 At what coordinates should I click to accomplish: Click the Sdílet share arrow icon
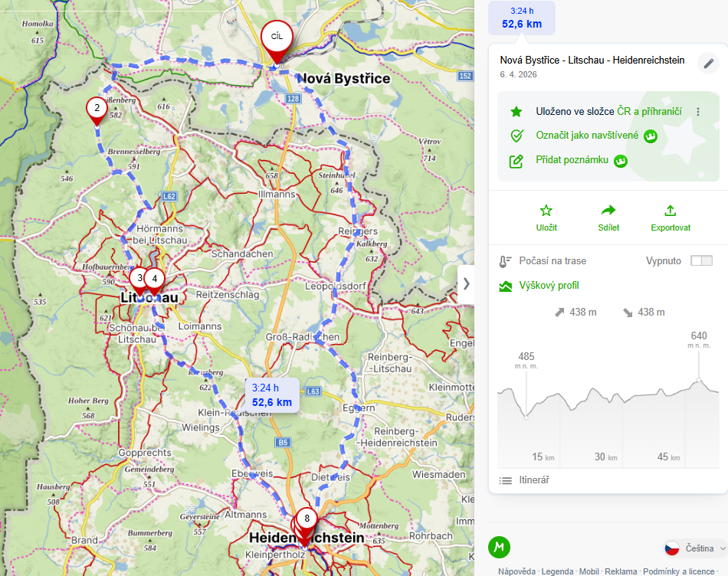pos(608,211)
